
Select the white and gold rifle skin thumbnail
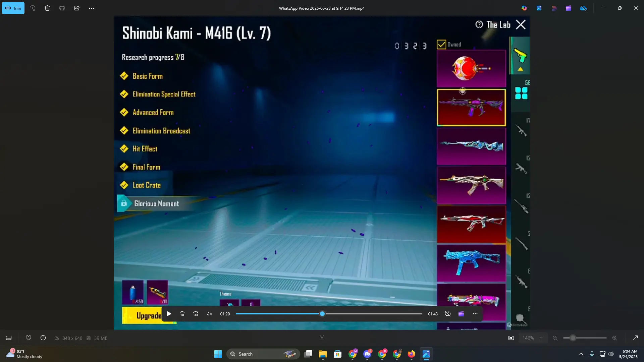[471, 185]
